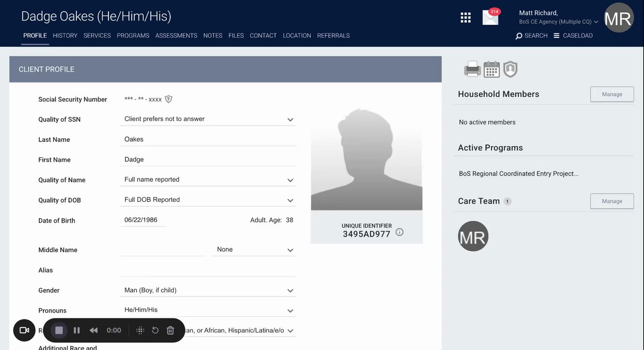Open the Quality of DOB dropdown
The image size is (644, 350).
pyautogui.click(x=208, y=200)
